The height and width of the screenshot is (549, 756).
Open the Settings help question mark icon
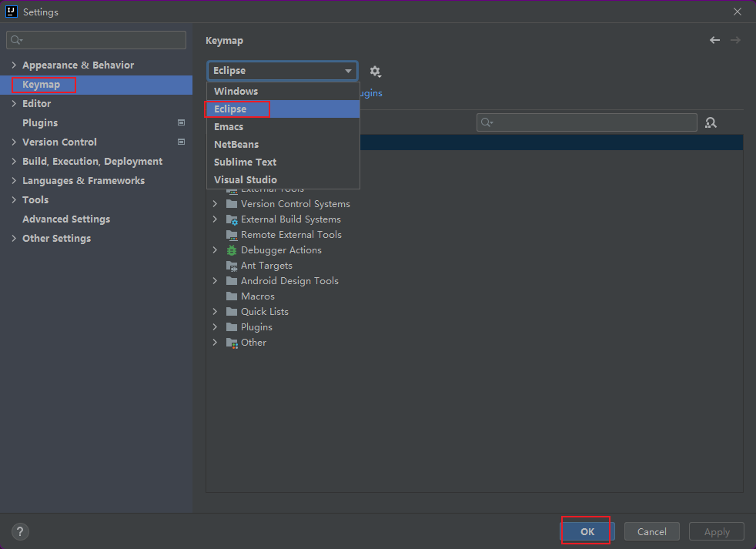(19, 531)
